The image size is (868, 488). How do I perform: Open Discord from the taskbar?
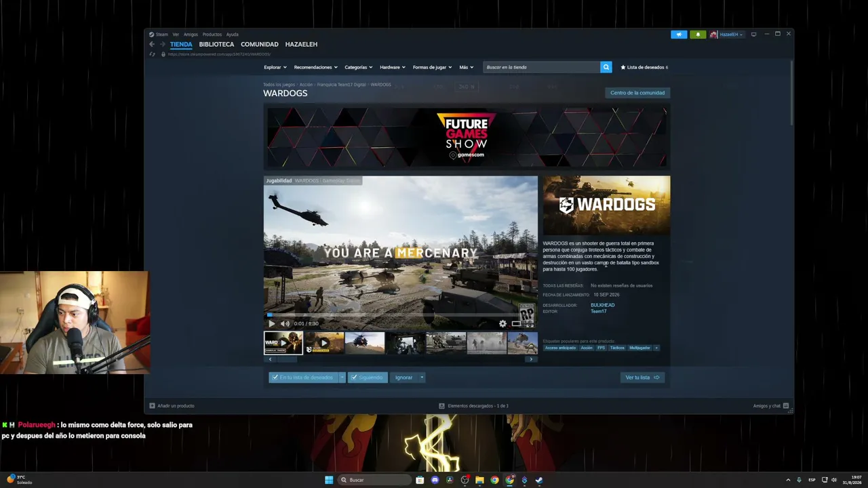pos(435,480)
